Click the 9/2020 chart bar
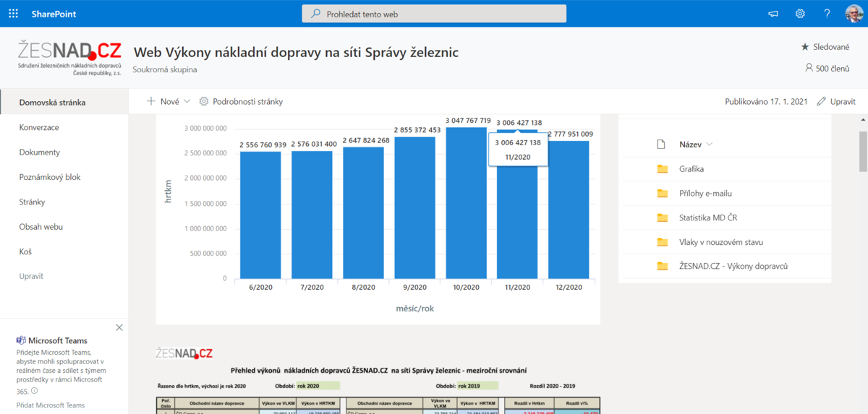The image size is (868, 414). click(x=414, y=207)
